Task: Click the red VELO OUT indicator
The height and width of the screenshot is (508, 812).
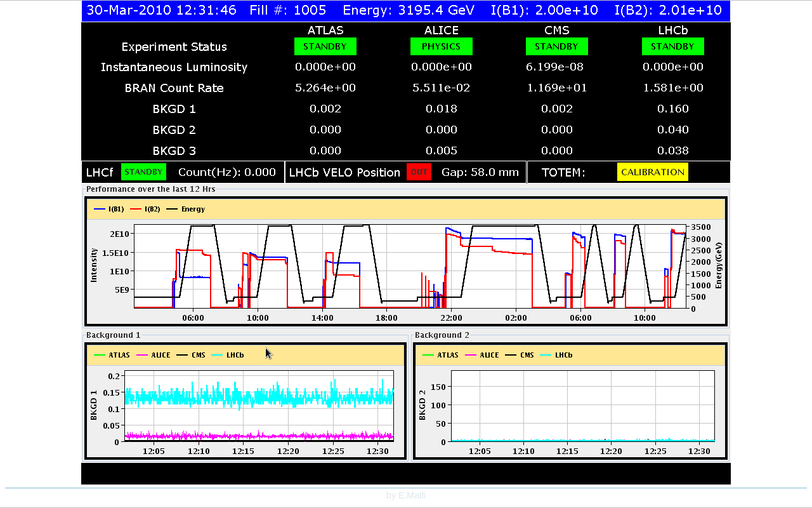Action: pos(419,172)
